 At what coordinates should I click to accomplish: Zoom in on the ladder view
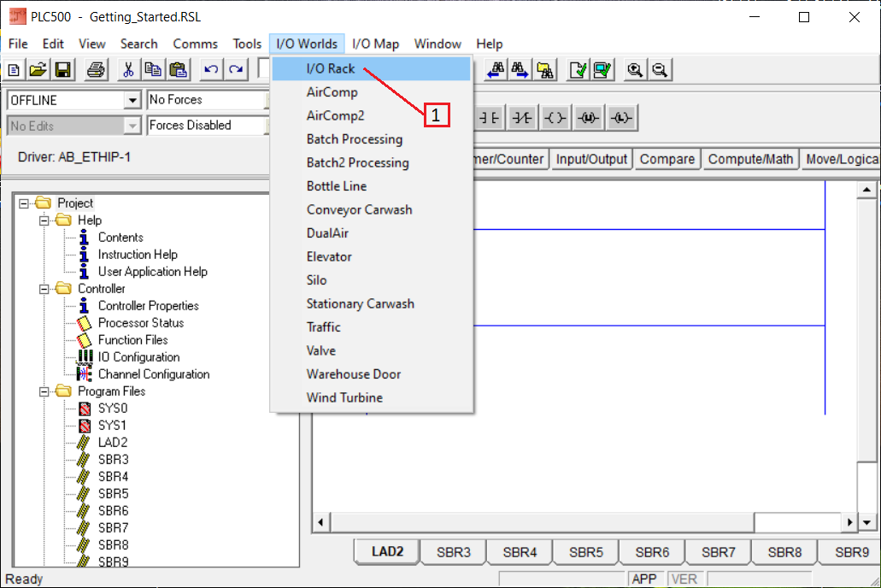tap(635, 70)
